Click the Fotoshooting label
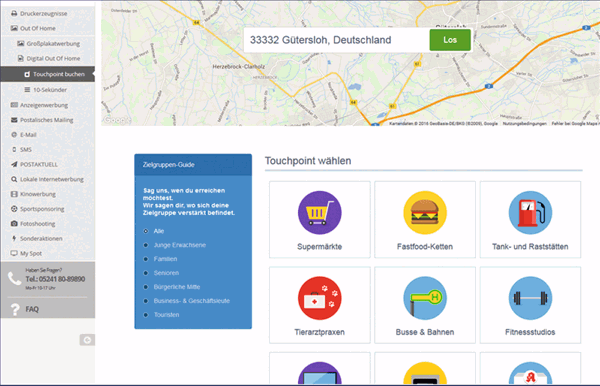The height and width of the screenshot is (386, 600). click(x=38, y=223)
